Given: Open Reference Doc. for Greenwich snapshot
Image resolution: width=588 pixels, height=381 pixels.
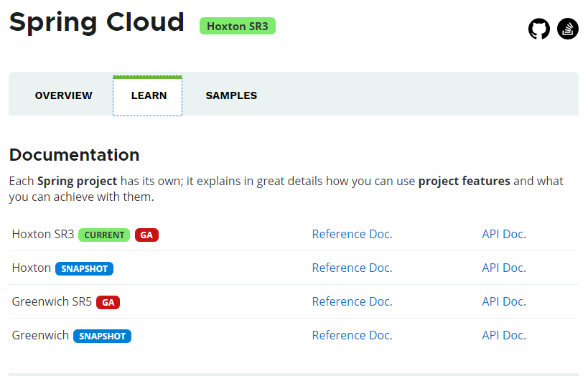Looking at the screenshot, I should 352,335.
